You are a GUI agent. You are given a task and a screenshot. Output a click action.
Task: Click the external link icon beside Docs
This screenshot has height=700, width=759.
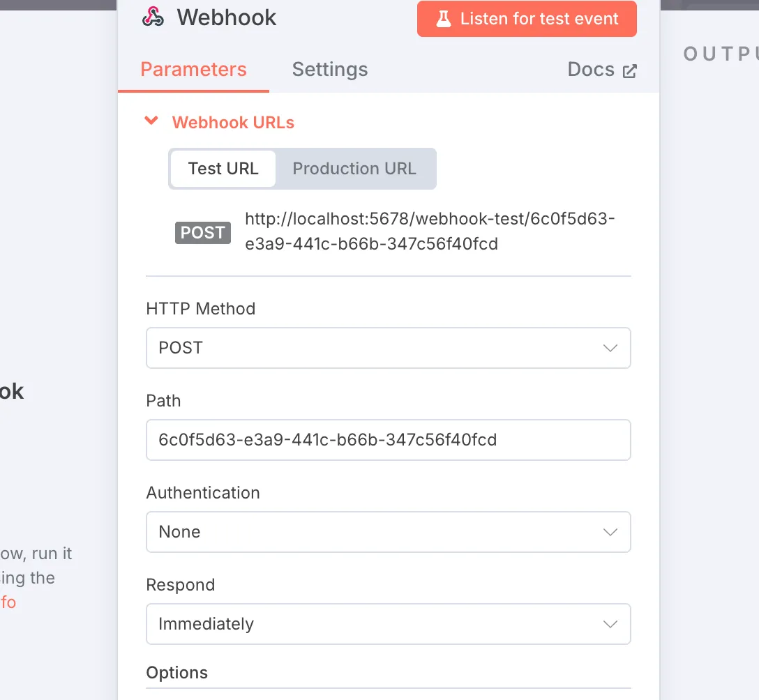(630, 70)
